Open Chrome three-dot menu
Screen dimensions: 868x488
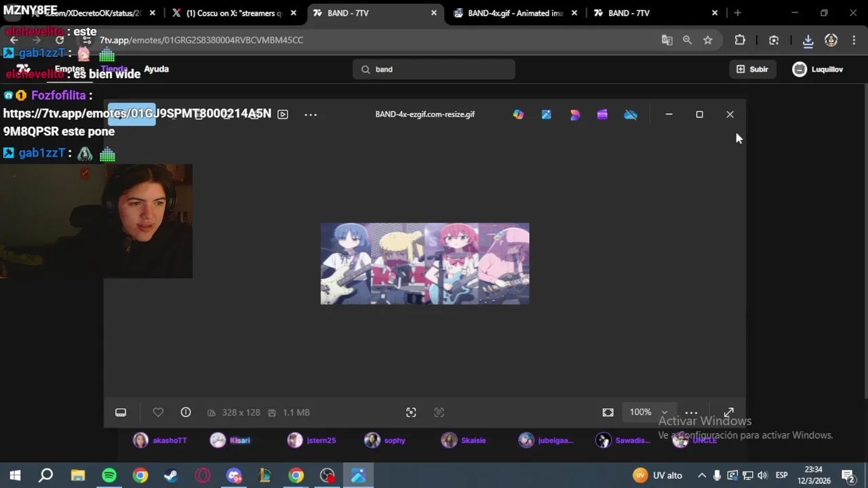pyautogui.click(x=854, y=40)
